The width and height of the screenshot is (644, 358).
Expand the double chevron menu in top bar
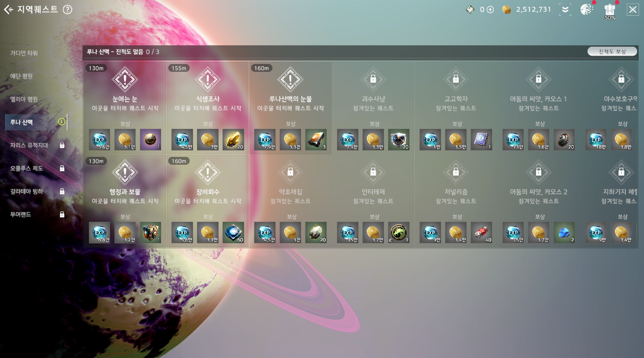565,9
